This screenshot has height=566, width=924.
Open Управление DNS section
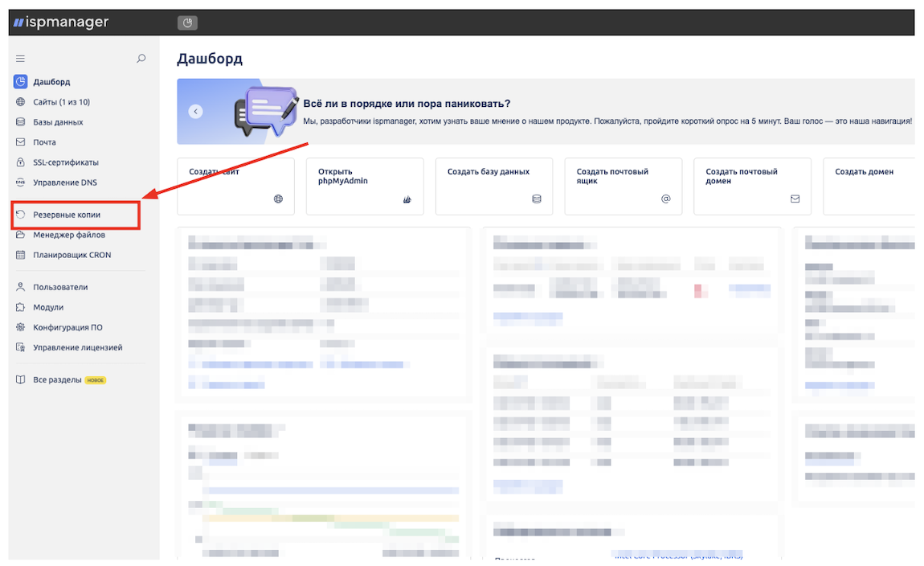[64, 183]
